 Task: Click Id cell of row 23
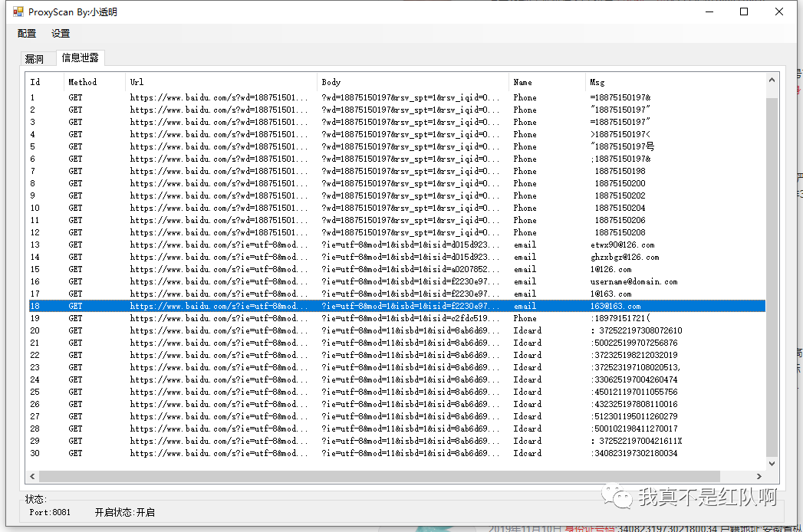point(35,368)
